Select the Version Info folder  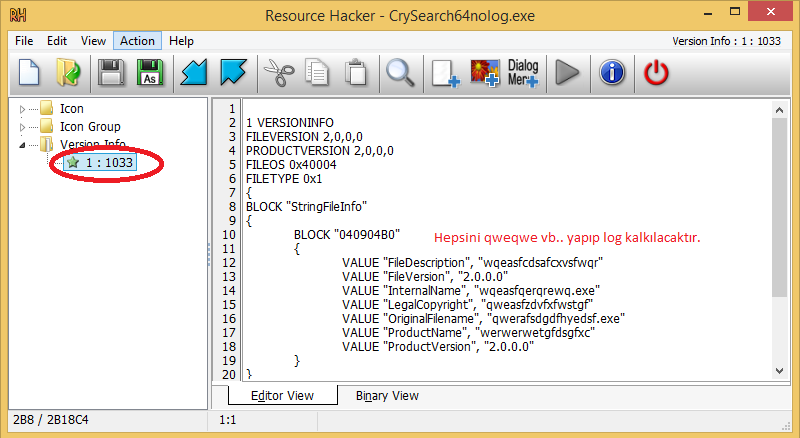click(83, 144)
